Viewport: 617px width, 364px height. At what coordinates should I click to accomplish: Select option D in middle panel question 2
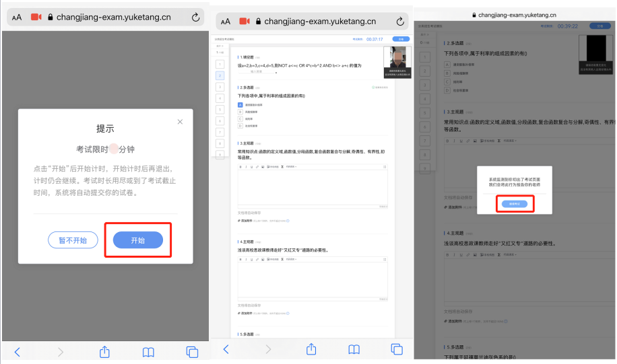[x=240, y=126]
